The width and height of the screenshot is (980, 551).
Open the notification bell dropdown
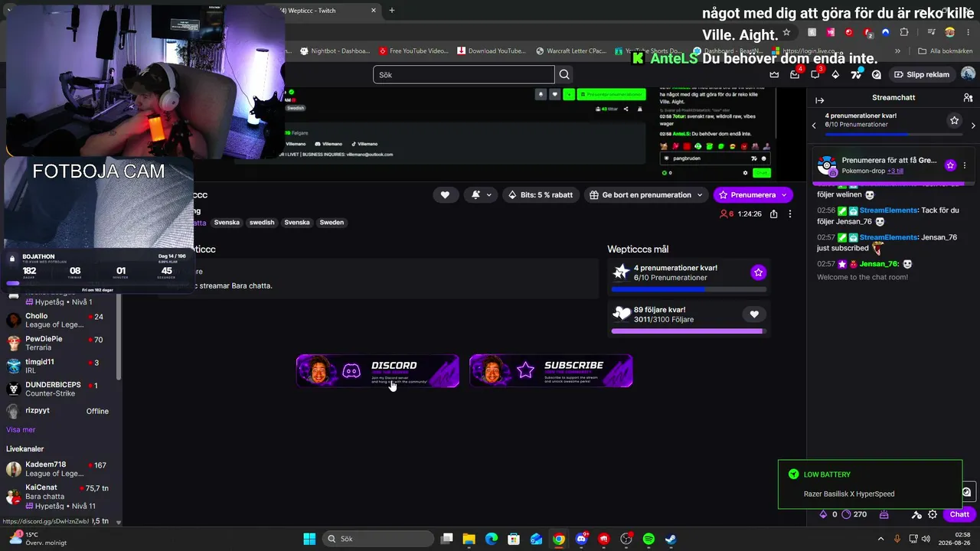tap(481, 195)
